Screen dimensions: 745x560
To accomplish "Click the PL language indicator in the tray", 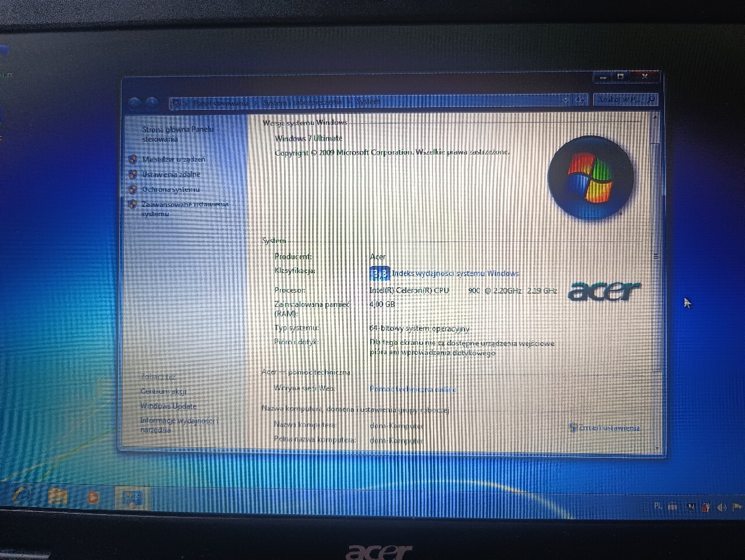I will click(658, 507).
